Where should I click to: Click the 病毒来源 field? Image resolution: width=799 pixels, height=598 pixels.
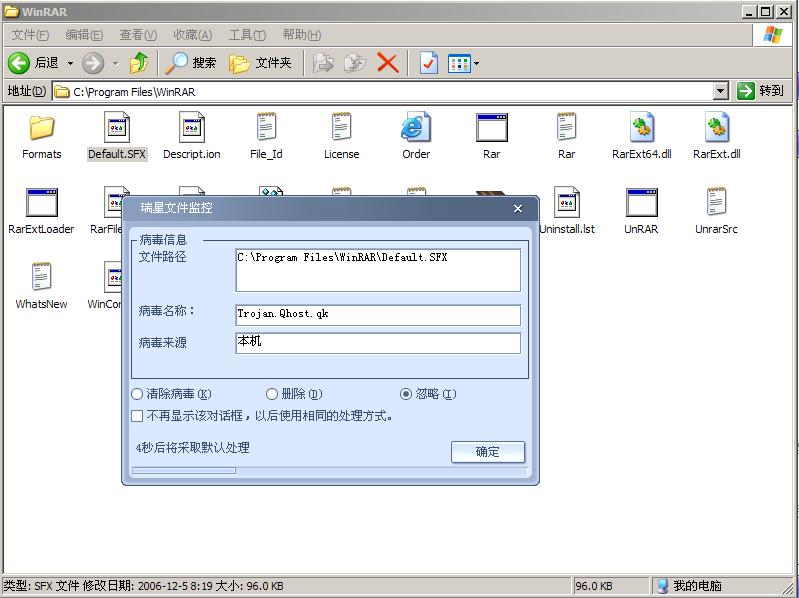click(x=378, y=343)
